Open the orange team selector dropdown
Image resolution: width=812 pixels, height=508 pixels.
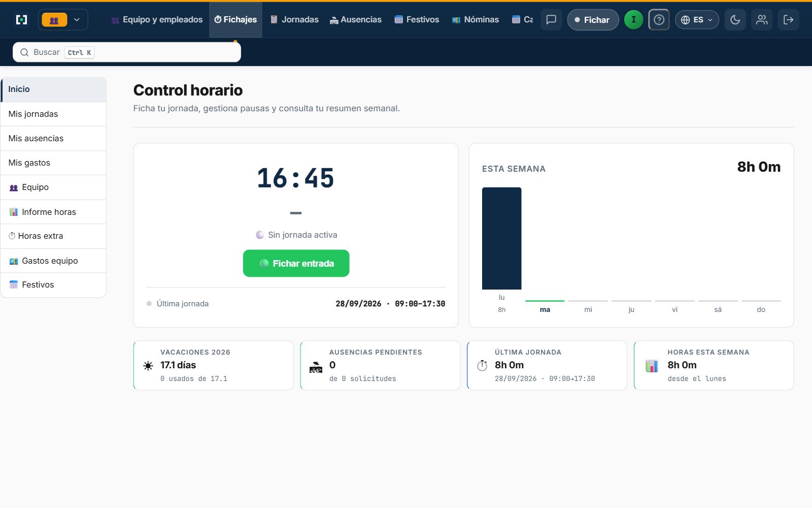tap(63, 20)
